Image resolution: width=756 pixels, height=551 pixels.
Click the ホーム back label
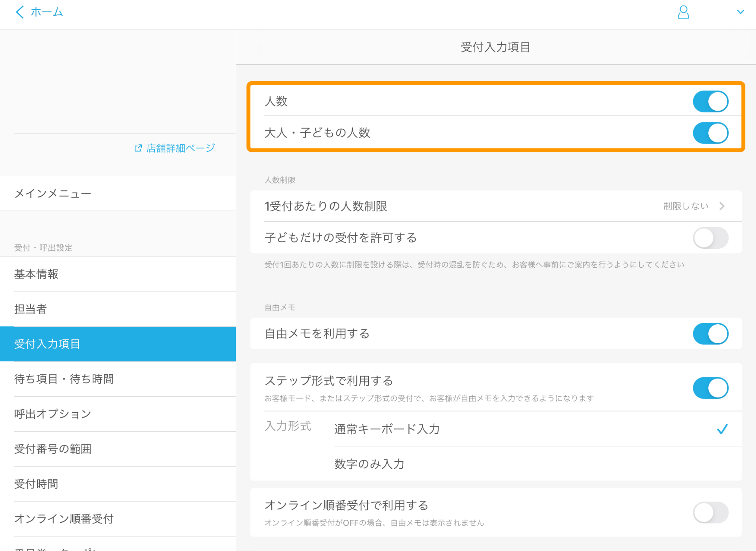(47, 12)
